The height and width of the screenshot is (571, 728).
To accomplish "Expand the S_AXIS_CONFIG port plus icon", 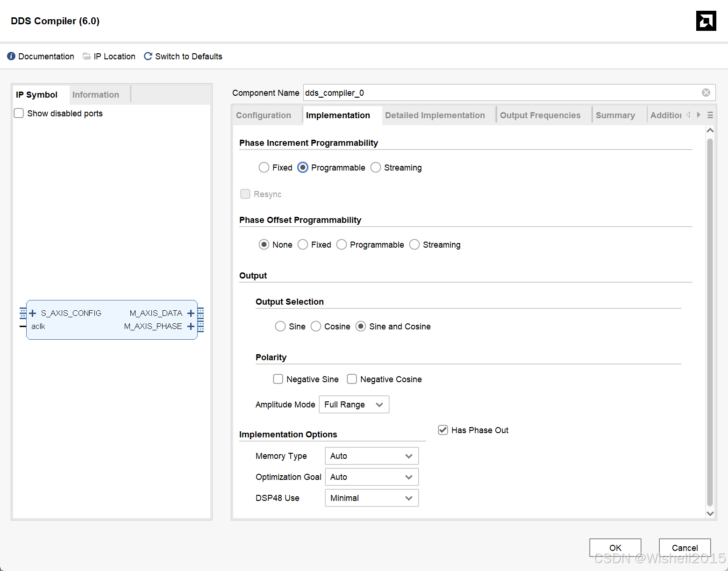I will [33, 313].
